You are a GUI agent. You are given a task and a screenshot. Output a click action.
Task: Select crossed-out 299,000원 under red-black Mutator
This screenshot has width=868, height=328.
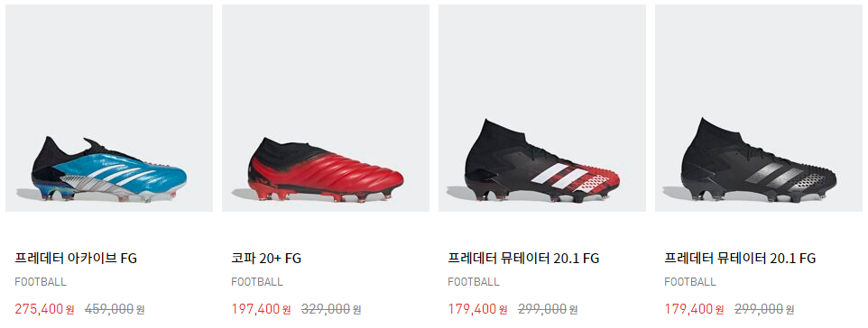[548, 309]
